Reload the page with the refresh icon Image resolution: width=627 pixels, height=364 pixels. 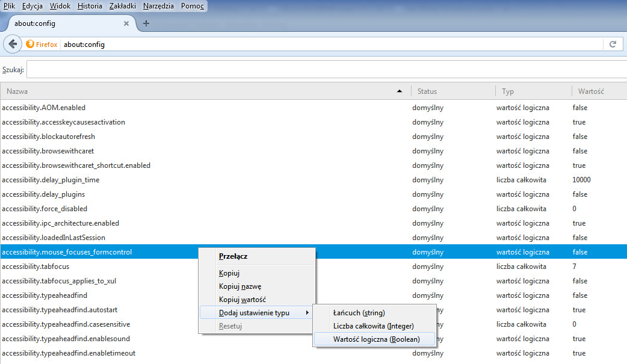[x=613, y=44]
